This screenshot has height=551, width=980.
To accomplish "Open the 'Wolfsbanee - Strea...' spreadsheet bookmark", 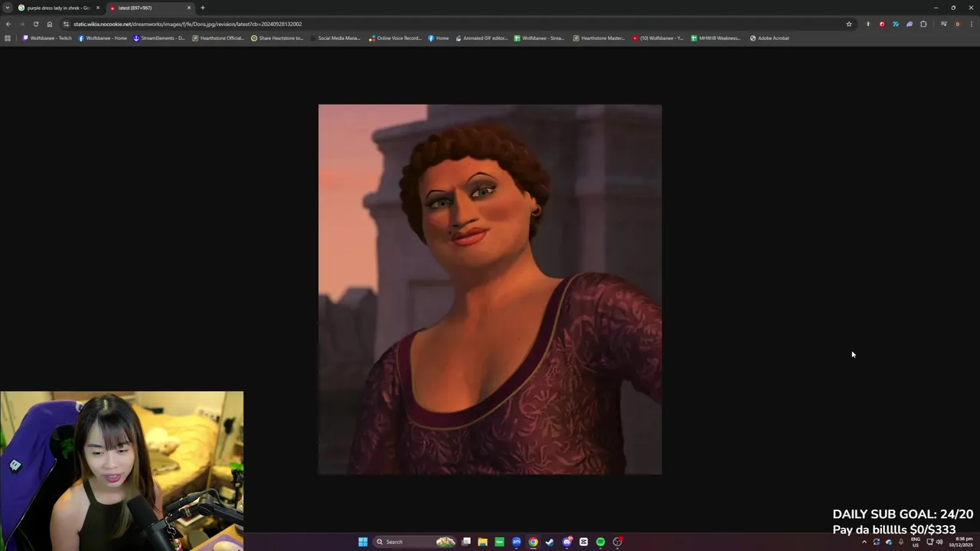I will pyautogui.click(x=540, y=38).
